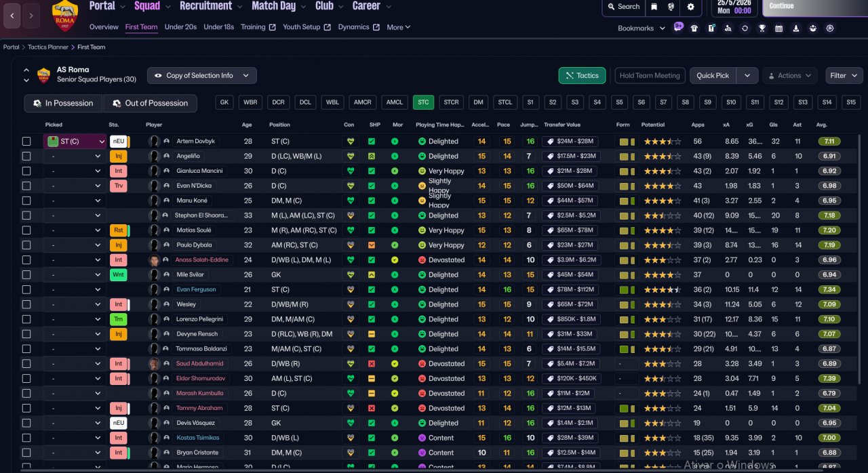868x473 pixels.
Task: Expand the Copy of Selection Info dropdown
Action: [201, 76]
